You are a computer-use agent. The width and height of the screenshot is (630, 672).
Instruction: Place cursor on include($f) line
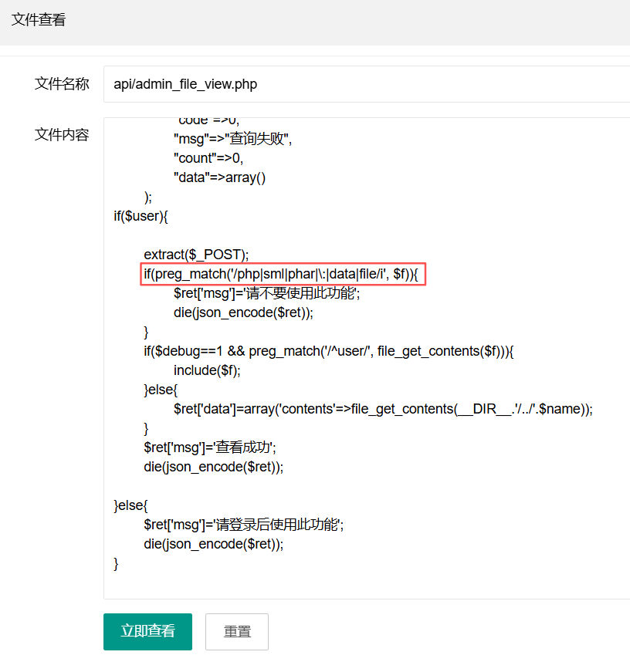point(207,370)
